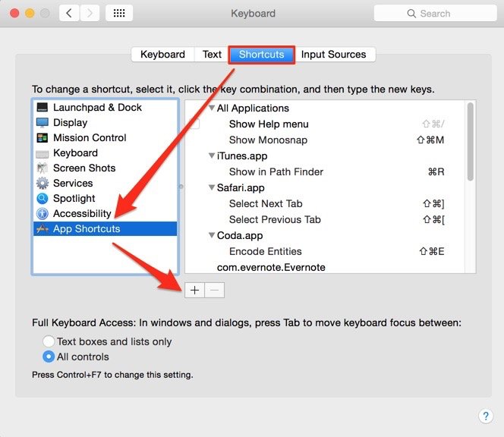
Task: Click the Display monitor icon
Action: click(x=42, y=122)
